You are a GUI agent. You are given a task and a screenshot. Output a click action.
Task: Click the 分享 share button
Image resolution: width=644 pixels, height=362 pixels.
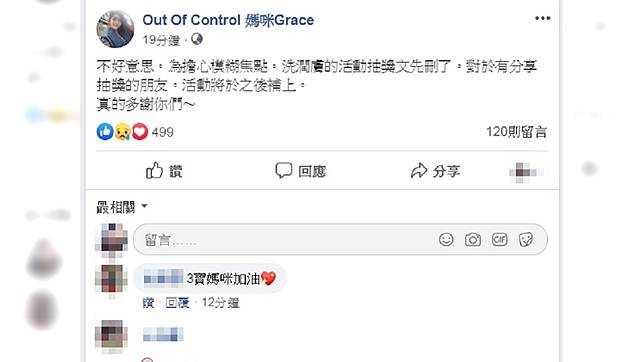coord(435,171)
